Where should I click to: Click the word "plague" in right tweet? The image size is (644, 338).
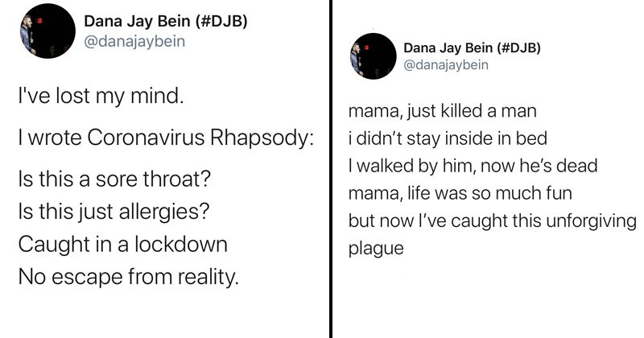376,249
